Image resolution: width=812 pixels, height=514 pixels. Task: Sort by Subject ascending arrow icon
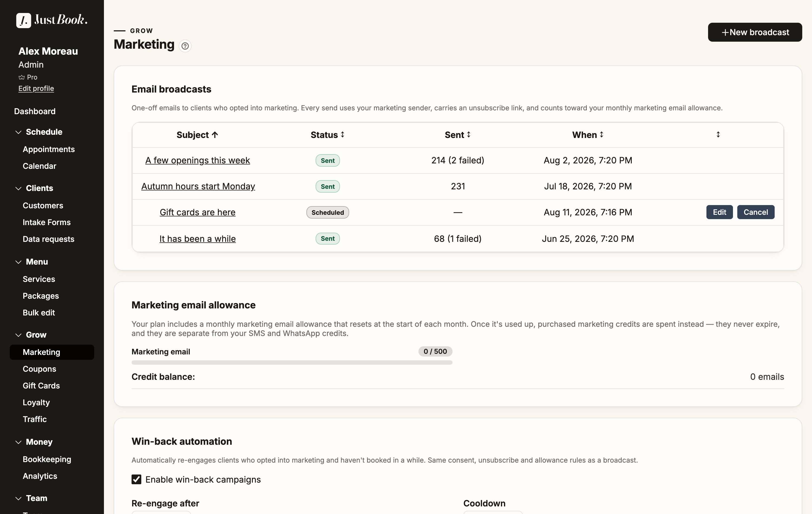point(215,135)
